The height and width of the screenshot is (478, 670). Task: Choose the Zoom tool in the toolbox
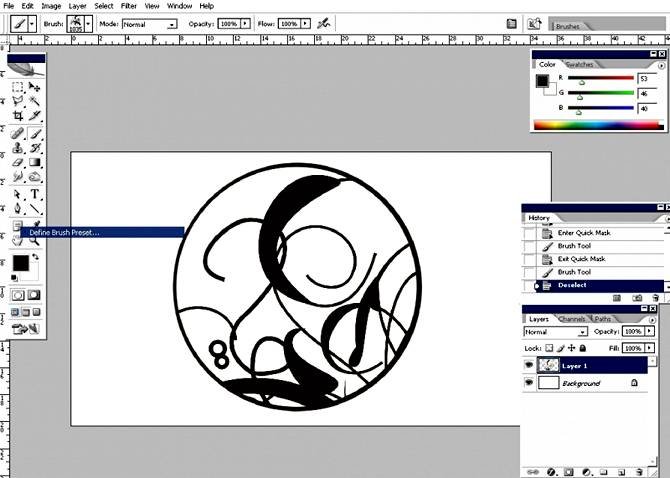click(35, 239)
